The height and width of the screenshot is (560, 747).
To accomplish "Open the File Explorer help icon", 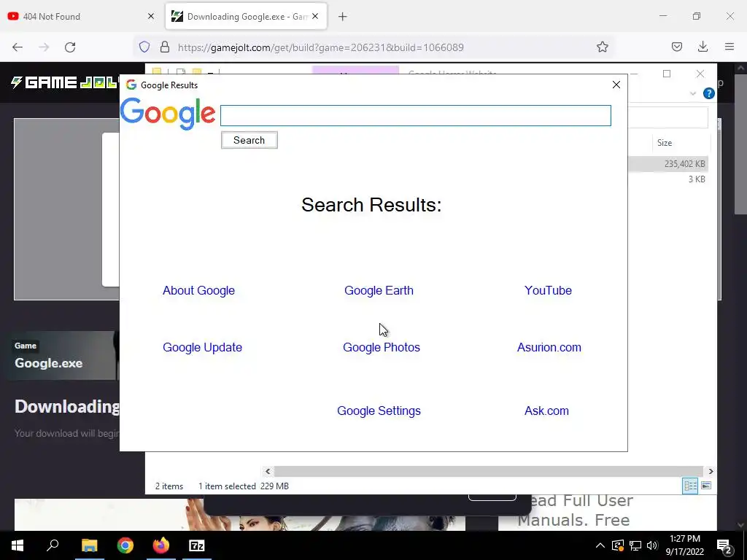I will pos(709,94).
